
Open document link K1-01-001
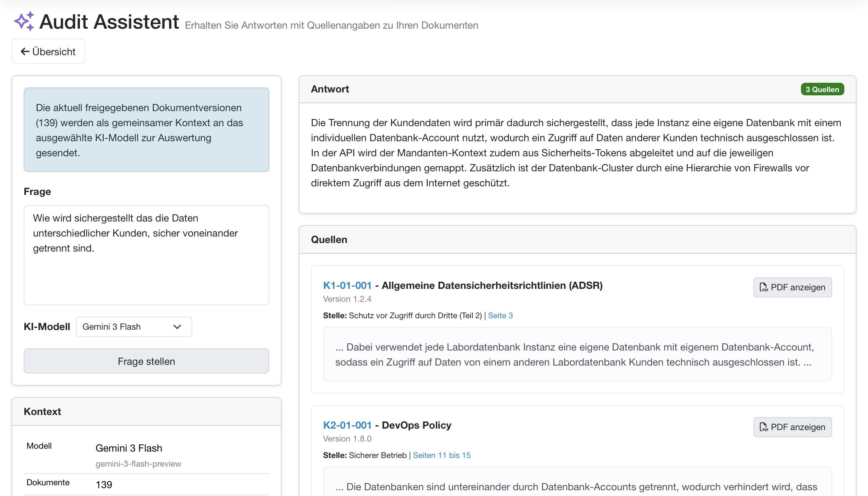click(x=347, y=285)
